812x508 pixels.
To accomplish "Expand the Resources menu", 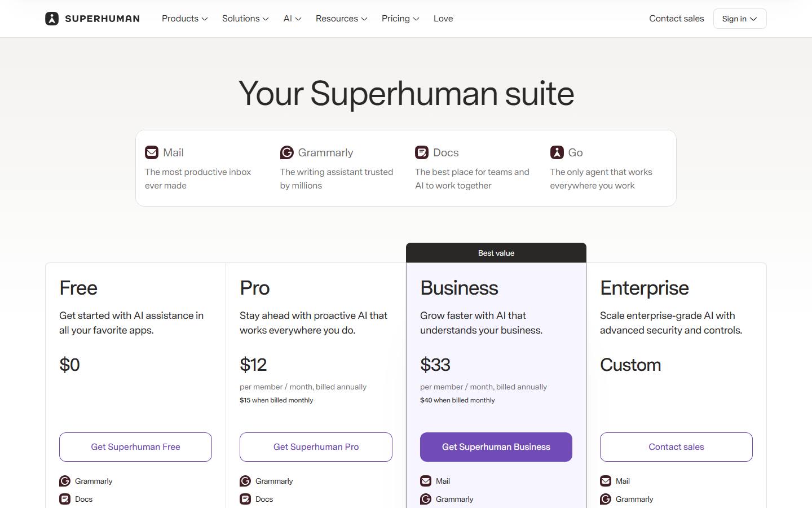I will coord(342,19).
